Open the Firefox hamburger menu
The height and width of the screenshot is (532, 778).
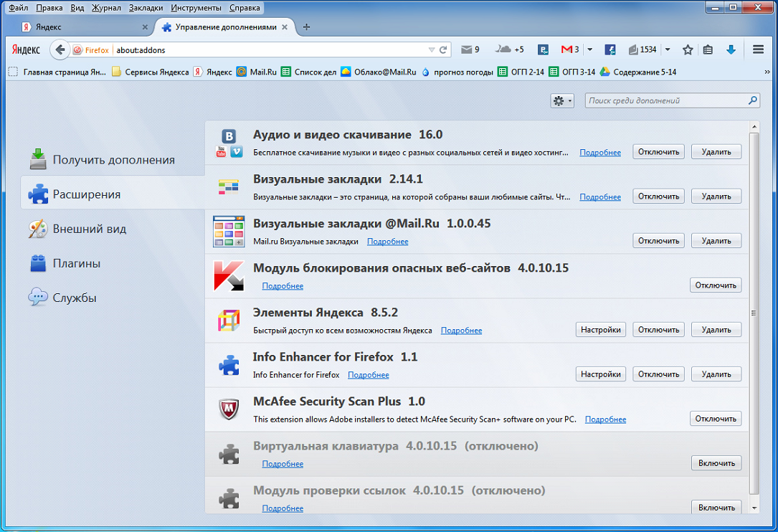pos(758,49)
